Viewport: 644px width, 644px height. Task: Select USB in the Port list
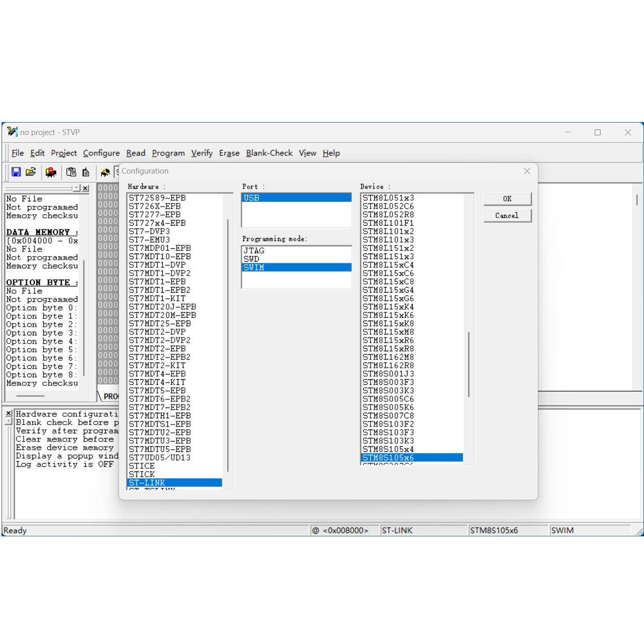pyautogui.click(x=296, y=198)
